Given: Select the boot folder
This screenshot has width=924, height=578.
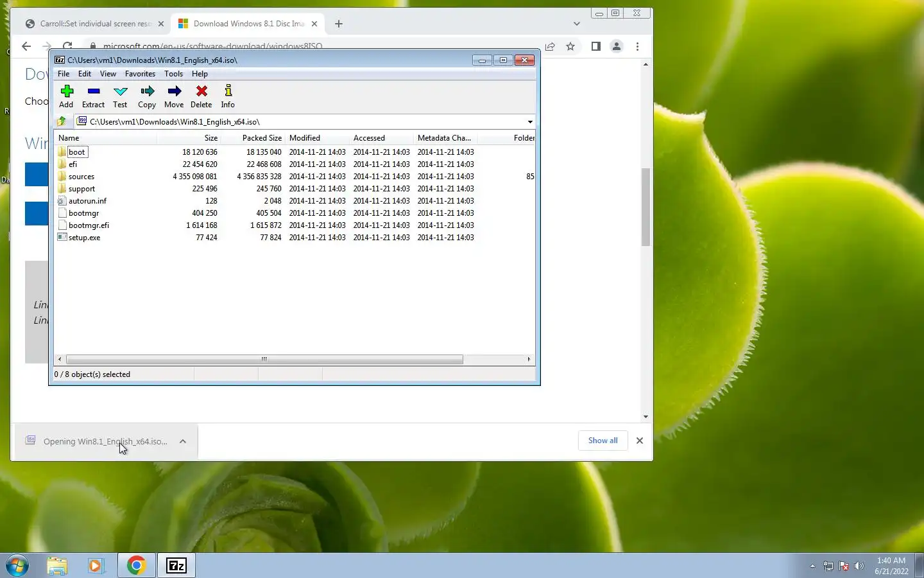Looking at the screenshot, I should click(x=76, y=152).
